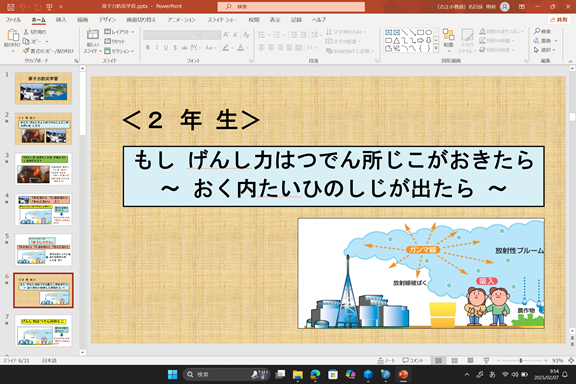This screenshot has height=384, width=576.
Task: Toggle Bold formatting
Action: pos(148,48)
